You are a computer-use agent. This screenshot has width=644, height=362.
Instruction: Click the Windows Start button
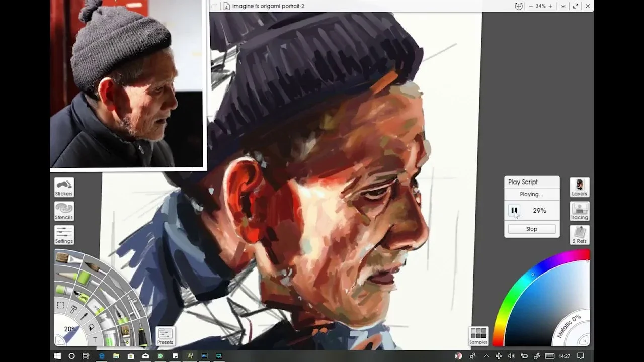pos(57,356)
